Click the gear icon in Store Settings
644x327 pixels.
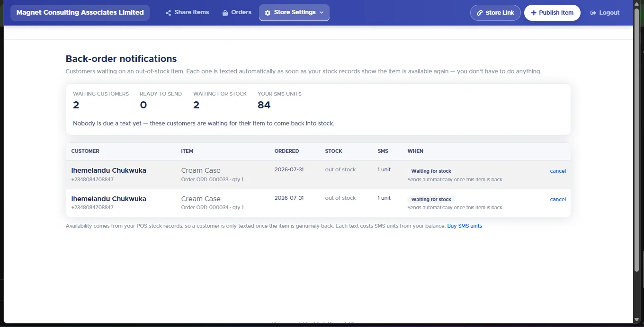click(268, 13)
